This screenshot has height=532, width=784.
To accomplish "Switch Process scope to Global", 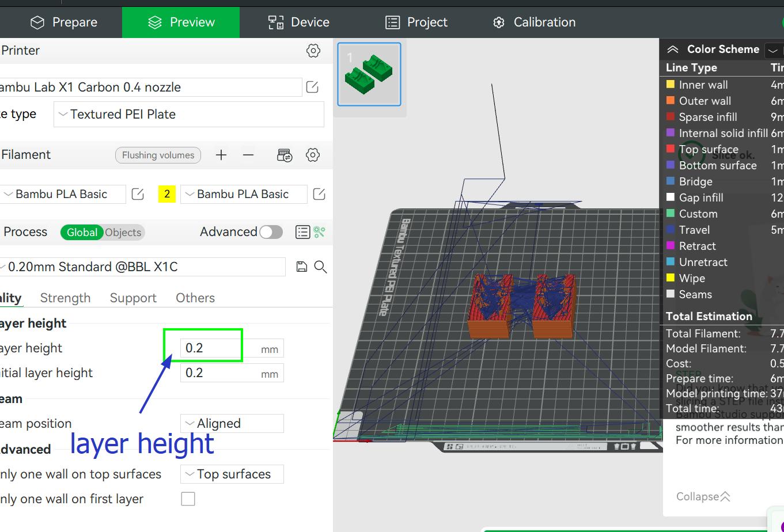I will coord(82,232).
